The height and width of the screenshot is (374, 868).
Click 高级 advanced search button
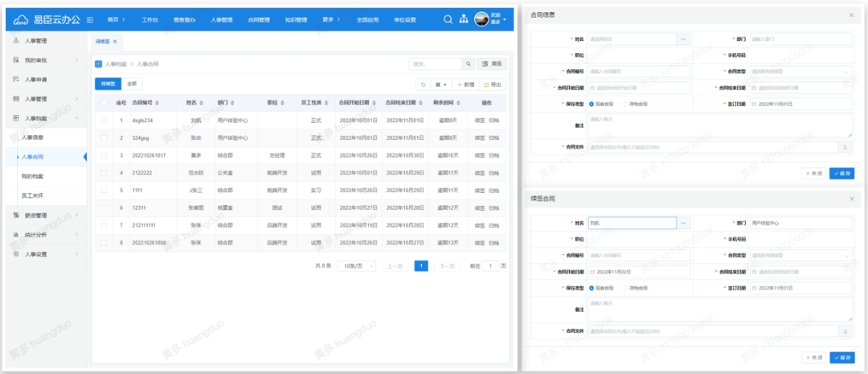(492, 64)
